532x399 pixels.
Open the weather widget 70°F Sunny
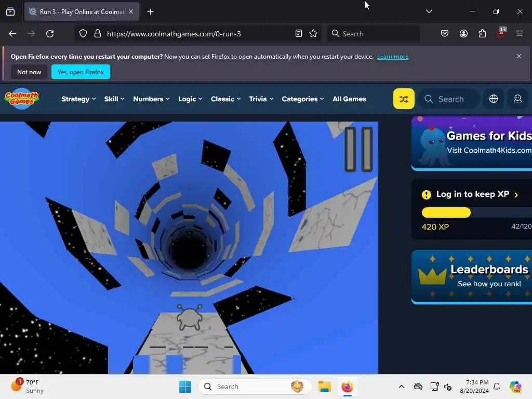point(27,387)
